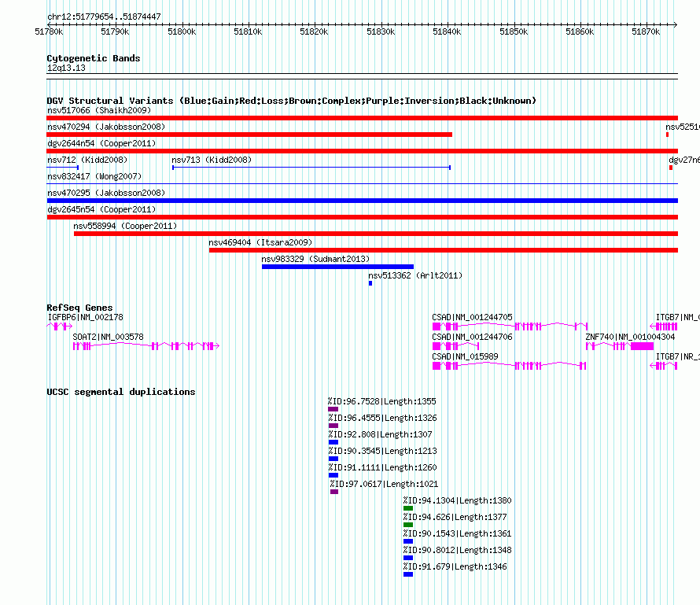Select the nsv832417 (Wong2007) variant label
Viewport: 700px width, 605px height.
(94, 176)
